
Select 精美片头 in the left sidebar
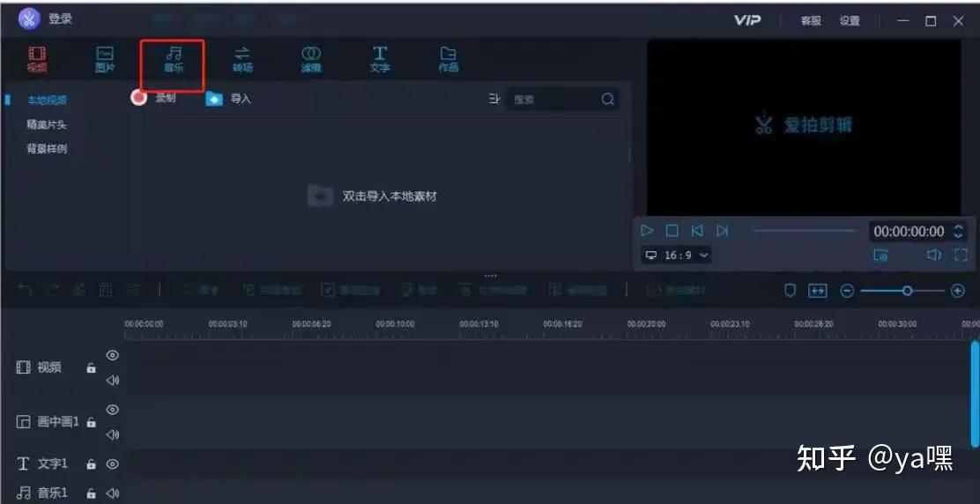point(47,124)
